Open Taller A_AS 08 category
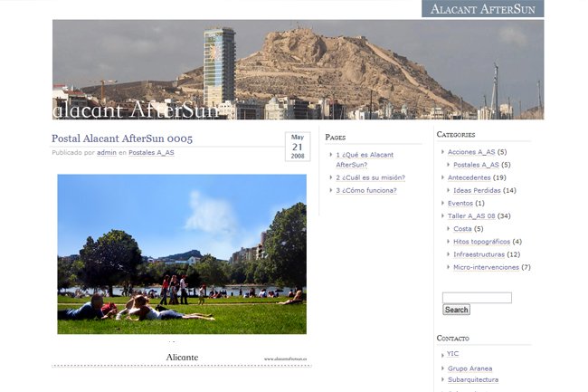Viewport: 588px width, 392px height. coord(470,216)
